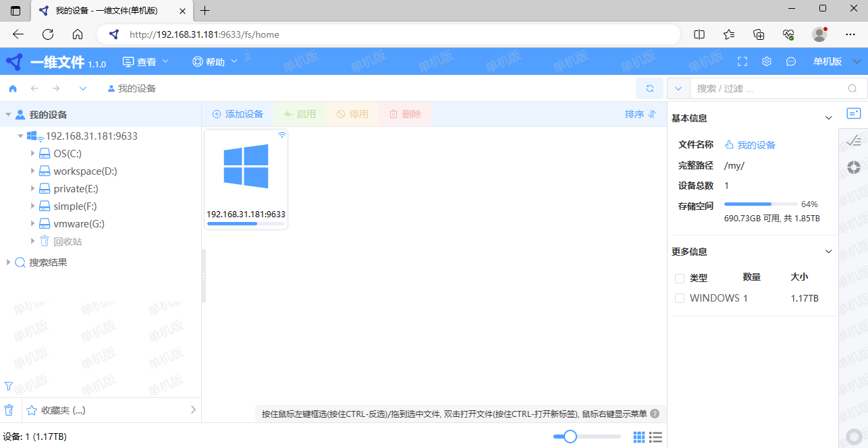Open the 查看 menu
The image size is (868, 448).
pyautogui.click(x=146, y=62)
